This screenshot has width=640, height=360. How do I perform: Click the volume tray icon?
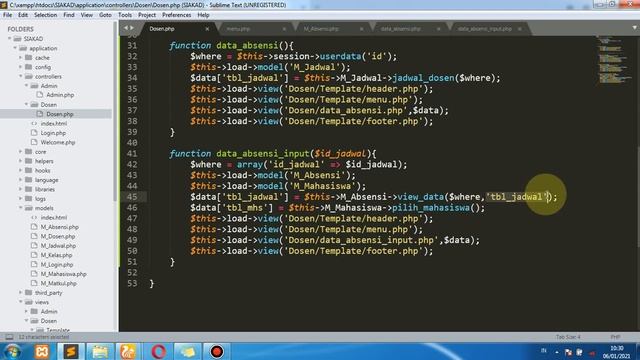(592, 352)
